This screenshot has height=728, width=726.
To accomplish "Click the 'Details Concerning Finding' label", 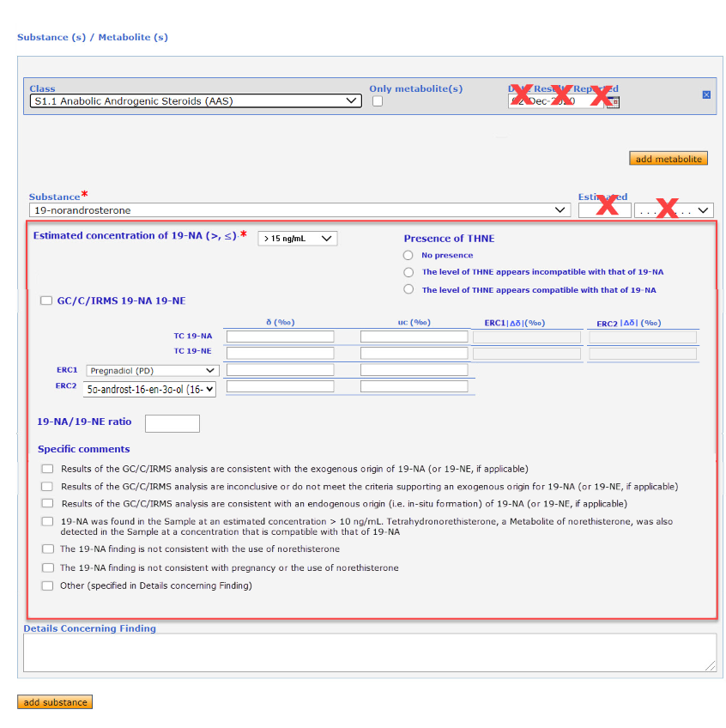I will coord(89,628).
